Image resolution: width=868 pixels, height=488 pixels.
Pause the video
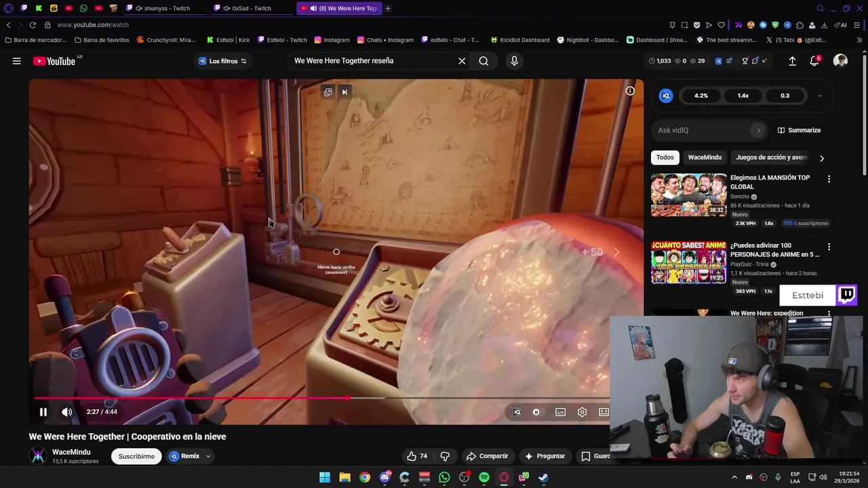pos(43,411)
